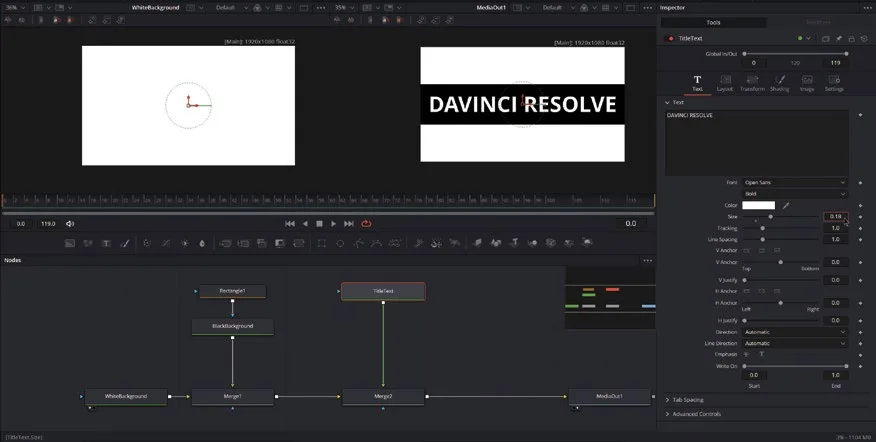Expand the Advanced Controls section
The height and width of the screenshot is (442, 876).
[667, 414]
